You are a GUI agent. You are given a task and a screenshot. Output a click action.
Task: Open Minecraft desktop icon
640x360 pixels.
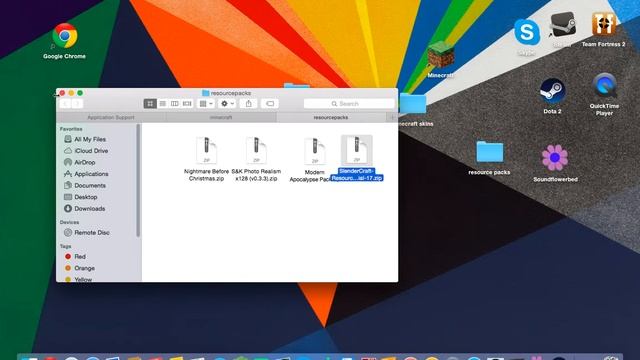click(441, 55)
